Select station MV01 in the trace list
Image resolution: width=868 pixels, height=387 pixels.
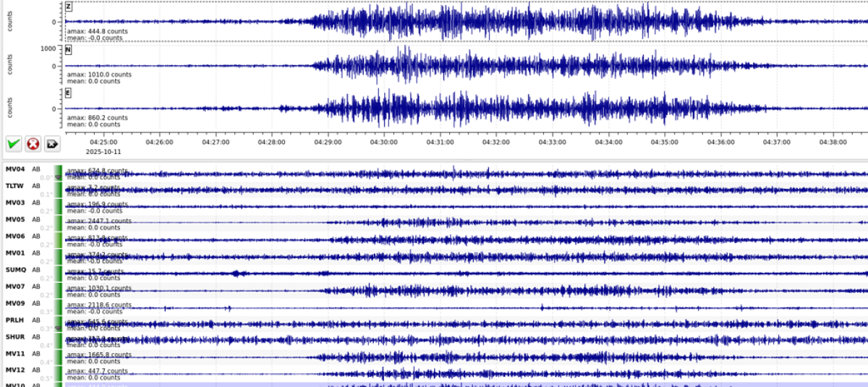pyautogui.click(x=15, y=252)
